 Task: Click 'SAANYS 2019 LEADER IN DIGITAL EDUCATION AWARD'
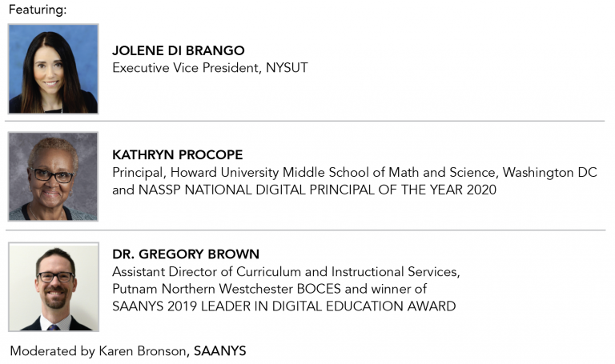click(x=284, y=306)
